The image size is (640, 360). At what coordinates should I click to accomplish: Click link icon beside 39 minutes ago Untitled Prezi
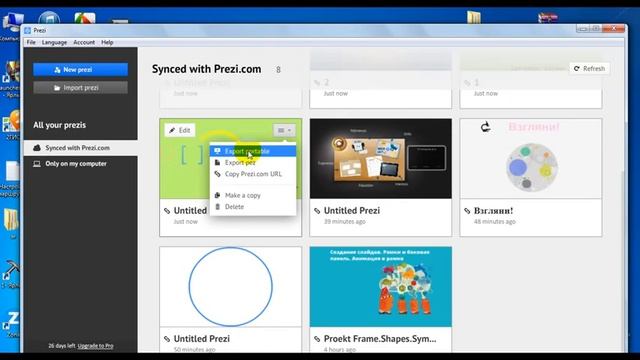click(x=317, y=211)
